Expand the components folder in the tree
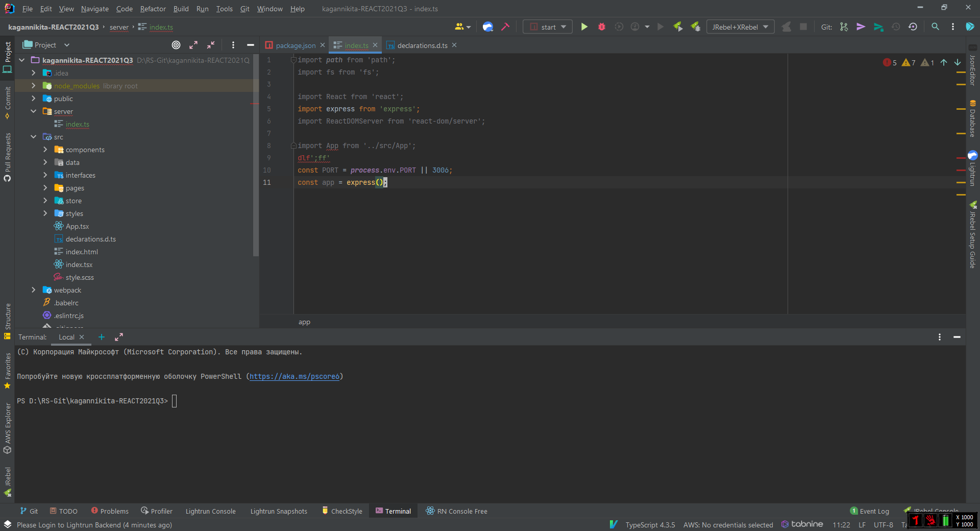This screenshot has height=531, width=980. pyautogui.click(x=45, y=150)
